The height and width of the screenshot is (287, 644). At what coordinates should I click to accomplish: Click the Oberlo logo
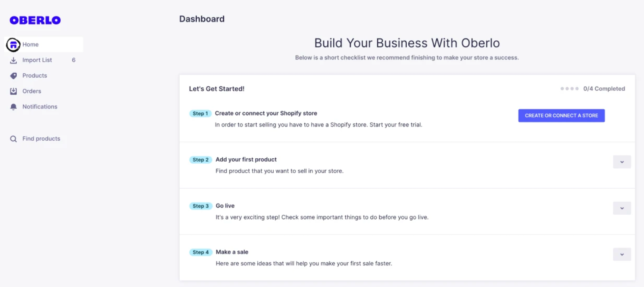35,20
